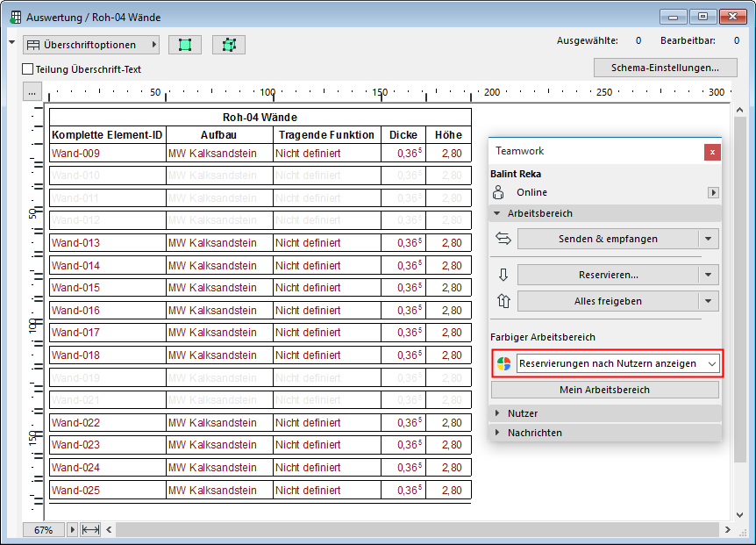Click the select in 2D view icon
This screenshot has height=545, width=756.
pyautogui.click(x=185, y=45)
